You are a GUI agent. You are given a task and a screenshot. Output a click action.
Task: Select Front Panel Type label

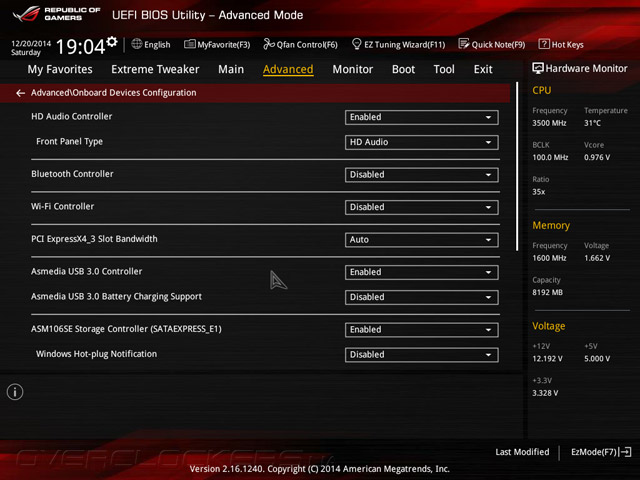tap(69, 141)
